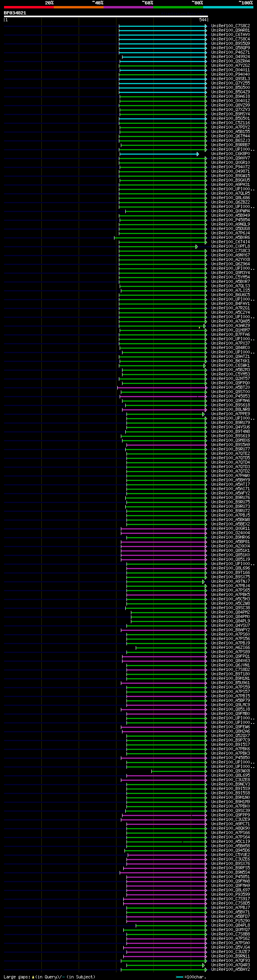
Task: Click label UniRef100_A7Q4R3
Action: click(x=230, y=965)
